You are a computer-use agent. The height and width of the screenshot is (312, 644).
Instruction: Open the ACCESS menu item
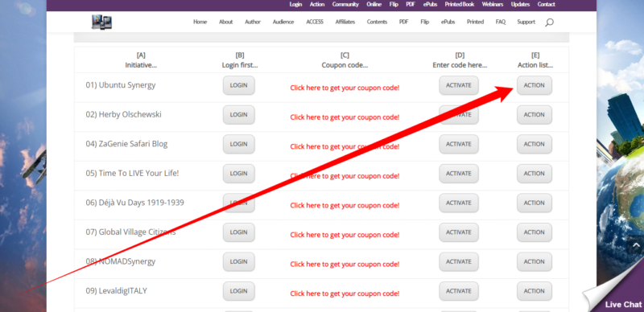point(315,22)
